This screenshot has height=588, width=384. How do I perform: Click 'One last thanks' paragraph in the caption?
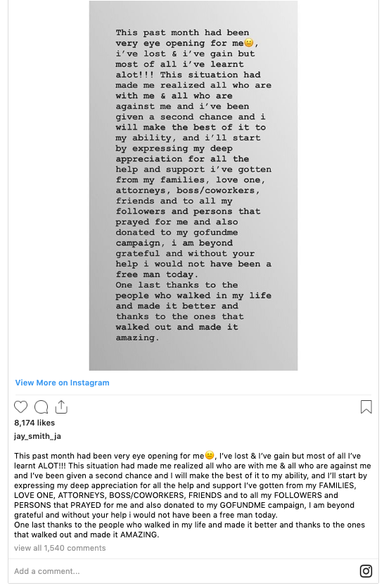pos(189,530)
